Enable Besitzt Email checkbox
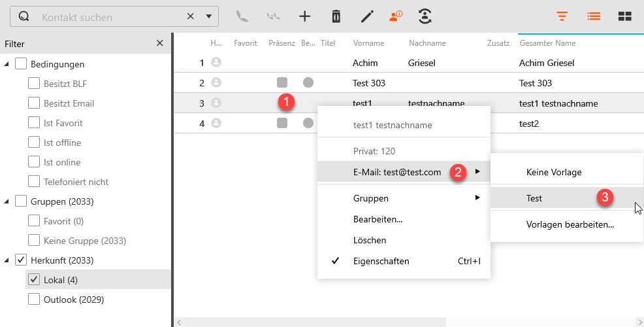Screen dimensions: 644x327 click(x=34, y=103)
